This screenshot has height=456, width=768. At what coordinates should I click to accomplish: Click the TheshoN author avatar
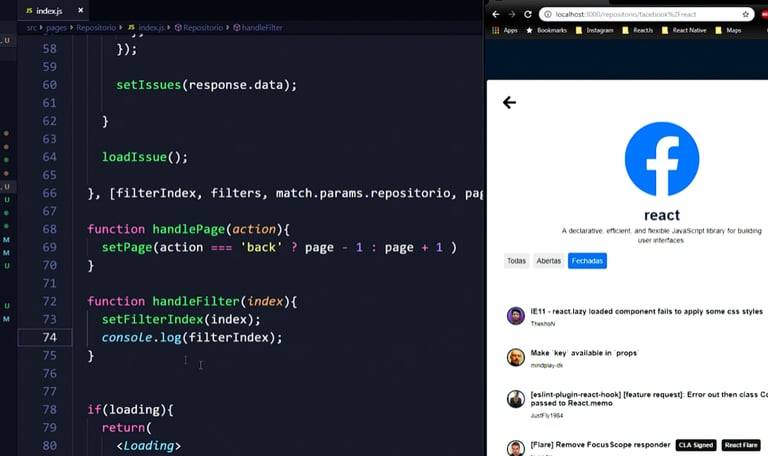[516, 316]
